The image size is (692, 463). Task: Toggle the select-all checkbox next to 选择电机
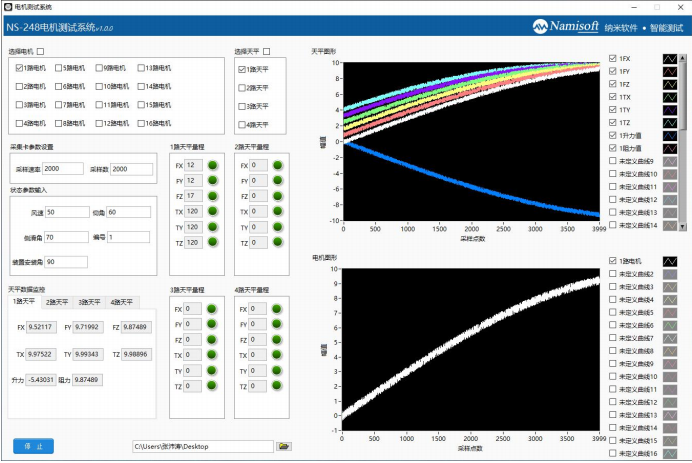[x=41, y=51]
